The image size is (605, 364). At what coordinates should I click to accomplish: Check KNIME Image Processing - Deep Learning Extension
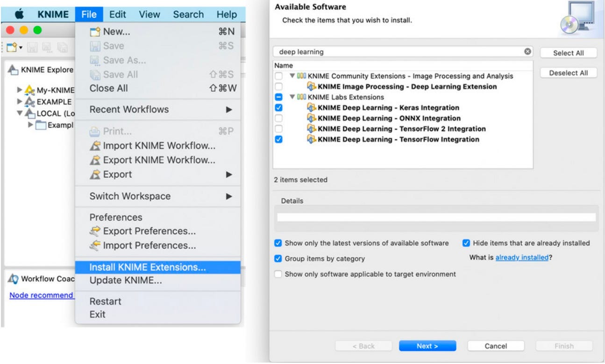[x=278, y=87]
